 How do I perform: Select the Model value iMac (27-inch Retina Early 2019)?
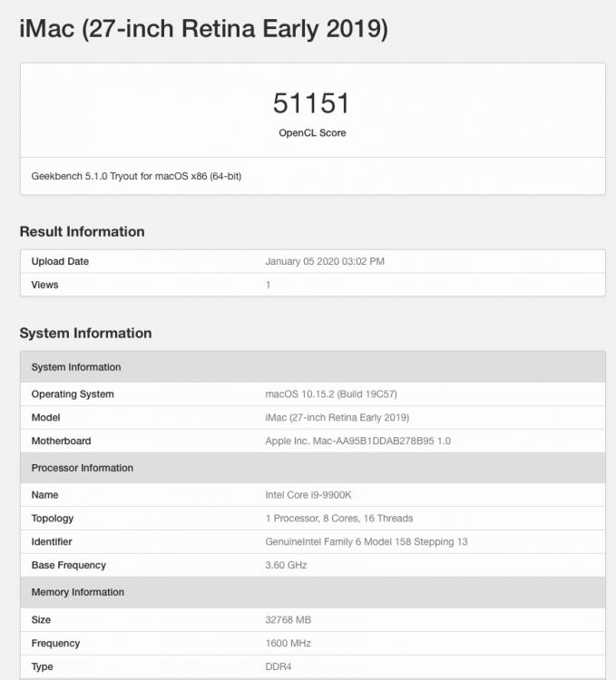point(337,418)
